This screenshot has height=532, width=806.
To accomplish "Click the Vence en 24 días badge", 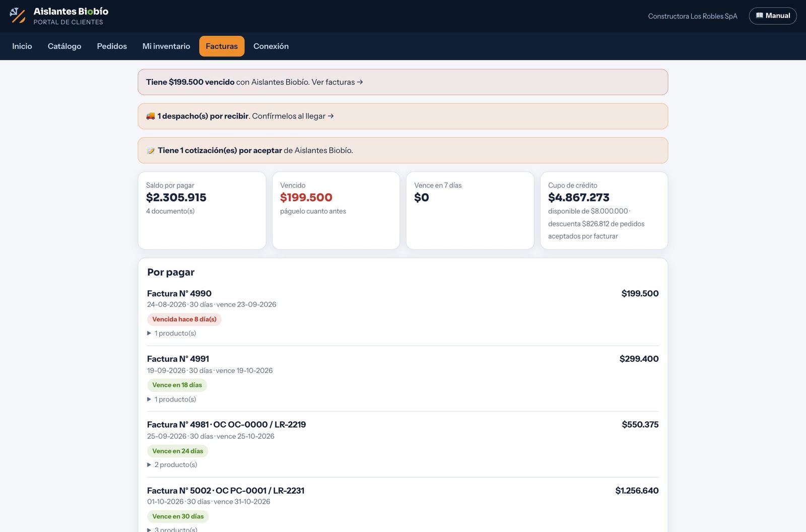I will (178, 451).
